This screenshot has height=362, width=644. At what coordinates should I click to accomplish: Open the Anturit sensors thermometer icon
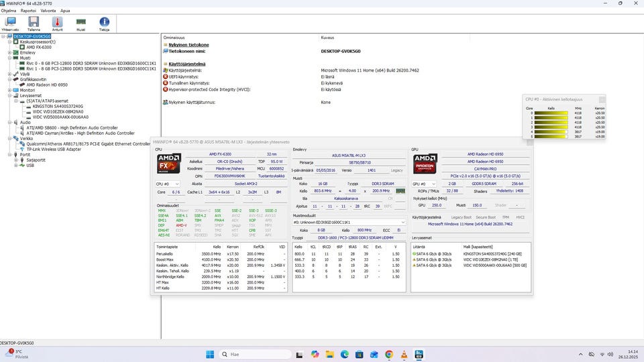57,23
